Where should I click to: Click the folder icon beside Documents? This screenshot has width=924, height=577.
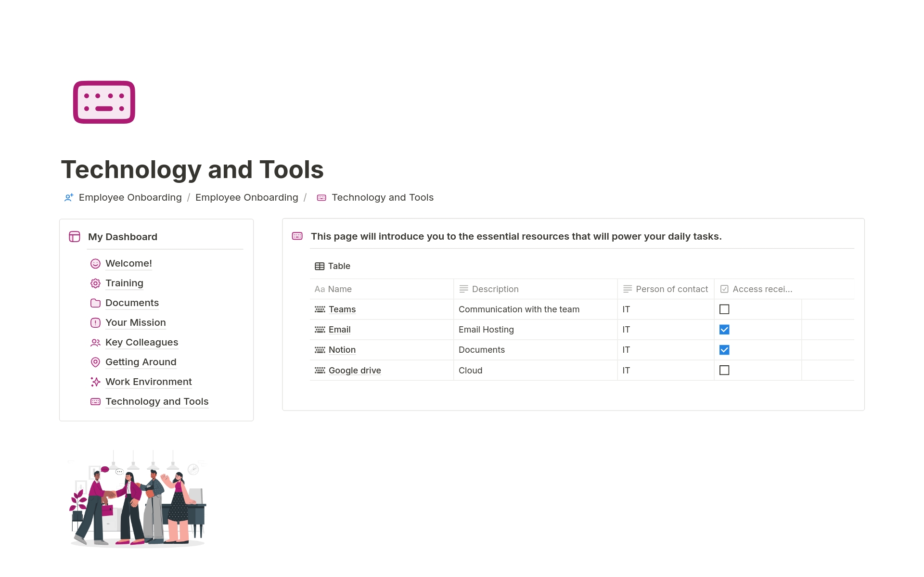click(95, 303)
